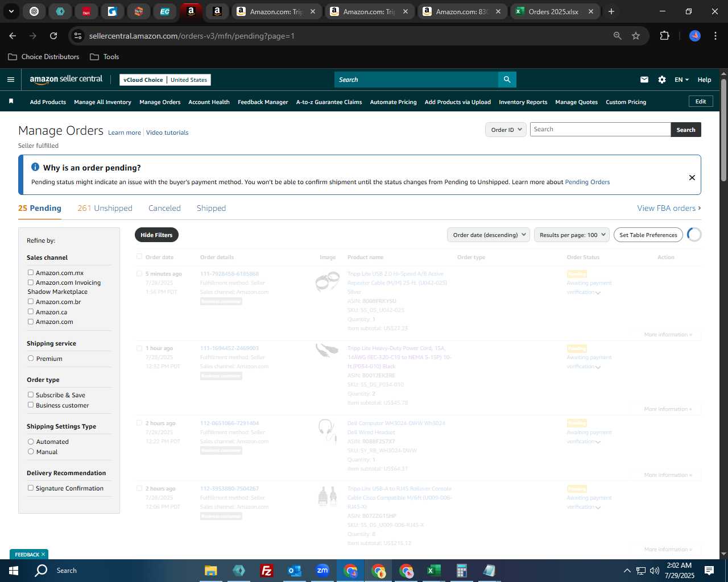Click the page vertical scrollbar
The height and width of the screenshot is (582, 728).
pyautogui.click(x=723, y=131)
